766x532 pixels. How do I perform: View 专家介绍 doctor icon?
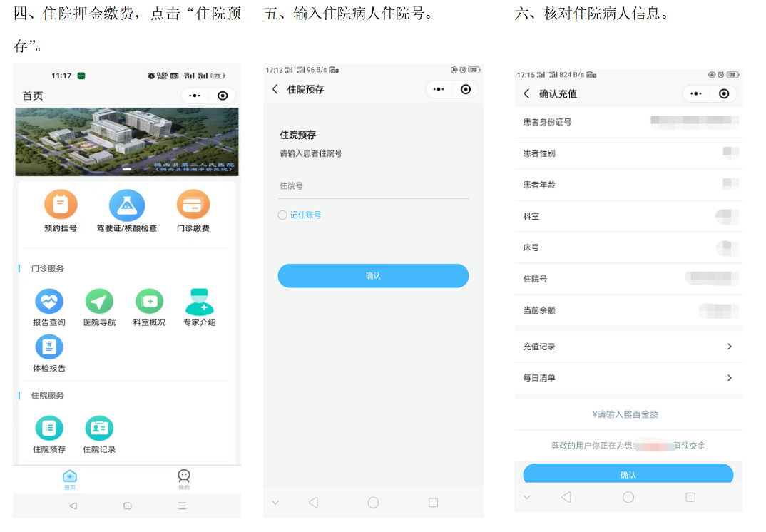pyautogui.click(x=199, y=302)
